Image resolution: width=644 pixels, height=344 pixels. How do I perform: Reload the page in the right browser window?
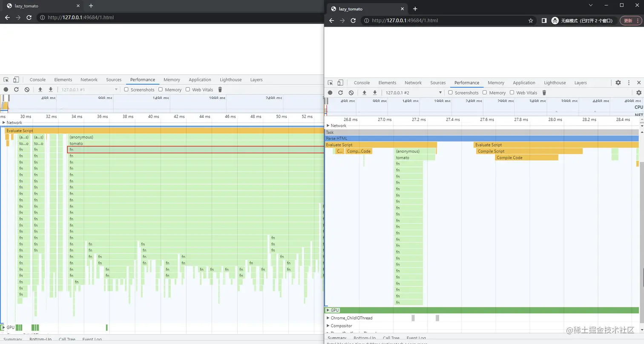(353, 20)
